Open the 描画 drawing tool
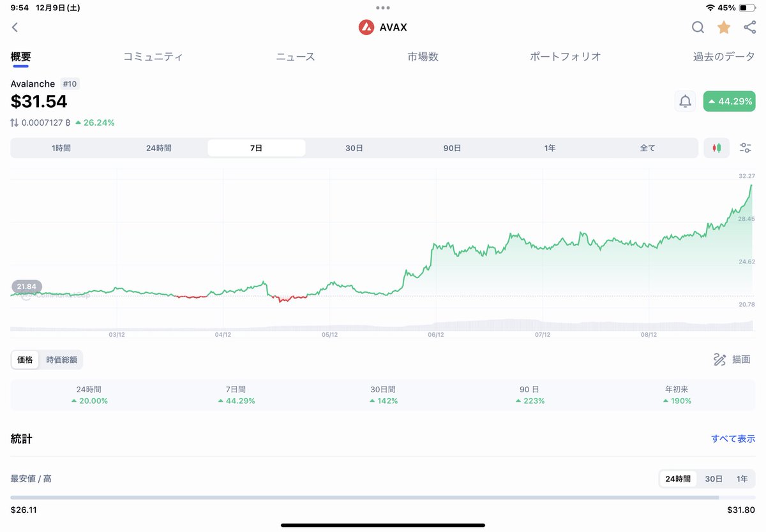 coord(732,360)
